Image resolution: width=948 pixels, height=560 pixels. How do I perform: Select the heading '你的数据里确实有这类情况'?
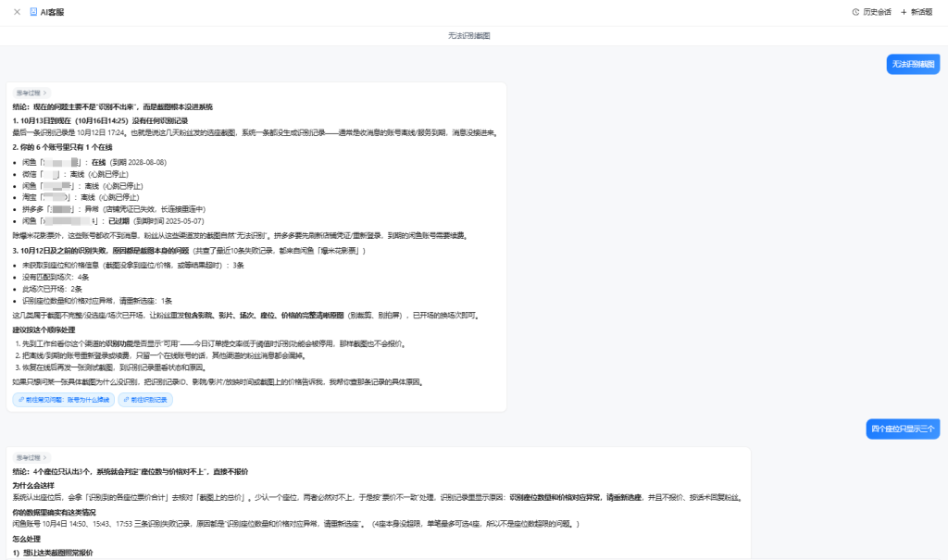pos(55,512)
